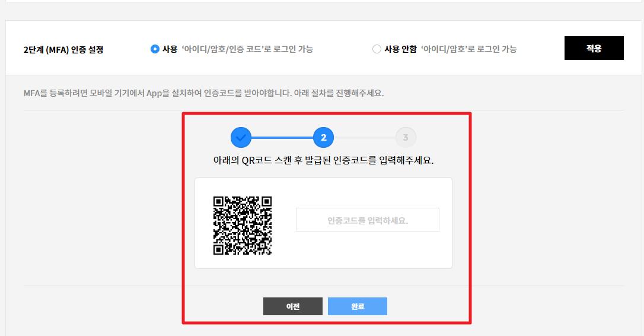Click the QR code image
The height and width of the screenshot is (336, 644).
click(x=242, y=226)
